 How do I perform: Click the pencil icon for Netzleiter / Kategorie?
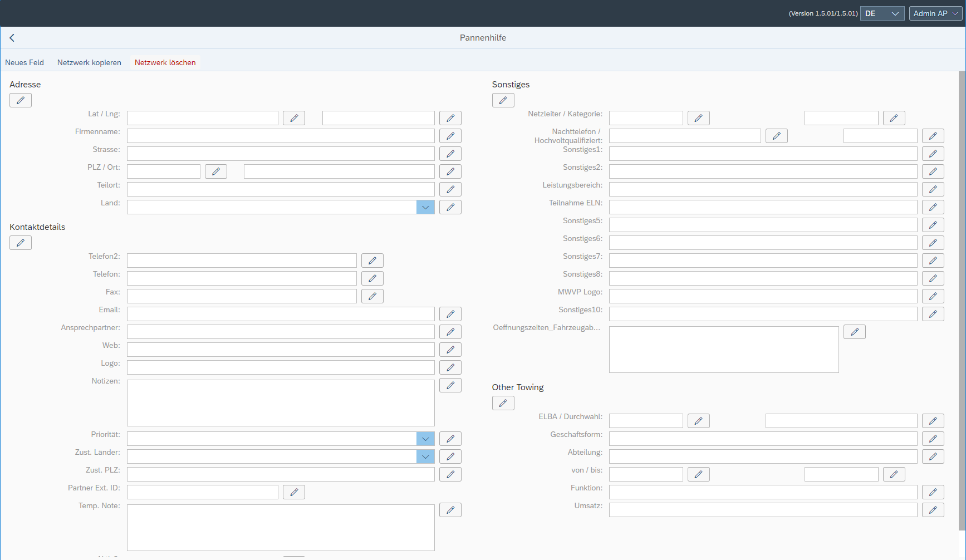[698, 117]
